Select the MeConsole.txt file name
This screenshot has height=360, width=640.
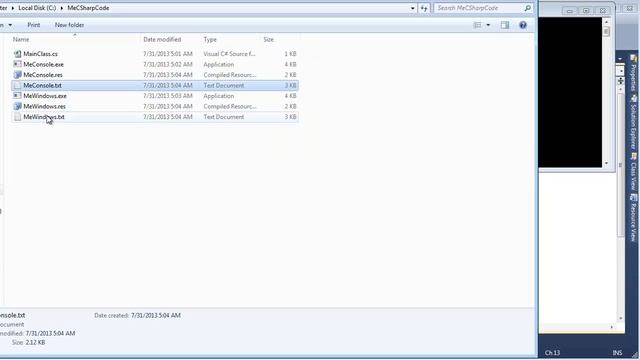(42, 85)
